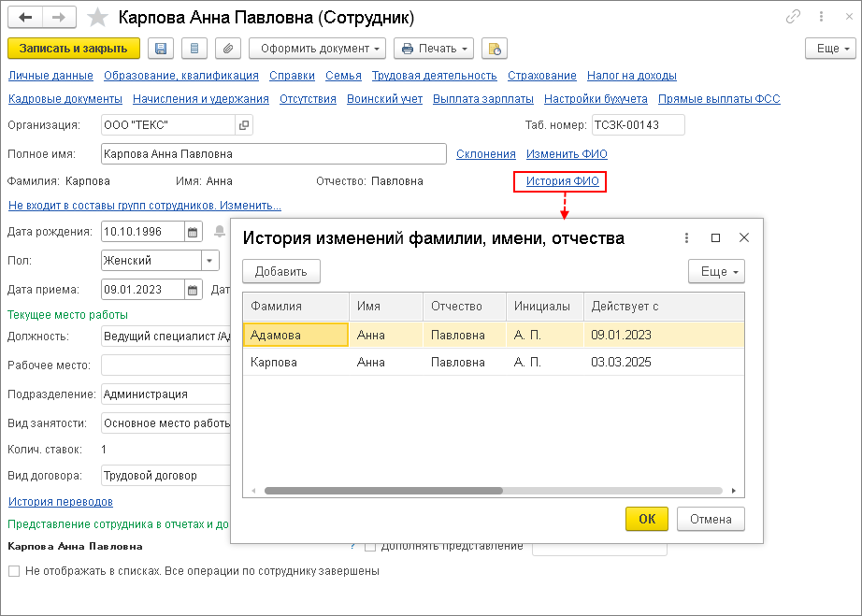This screenshot has height=616, width=862.
Task: Open 'История переводов' link
Action: (61, 502)
